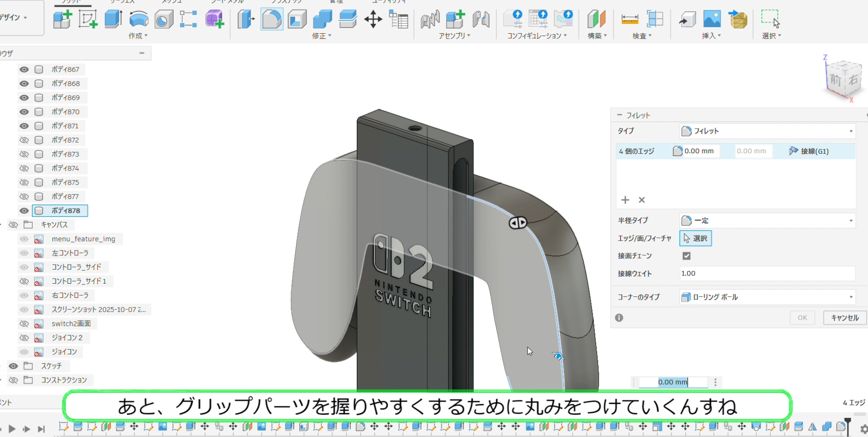Click the OK button in the フィレット dialog
This screenshot has height=437, width=868.
(803, 318)
